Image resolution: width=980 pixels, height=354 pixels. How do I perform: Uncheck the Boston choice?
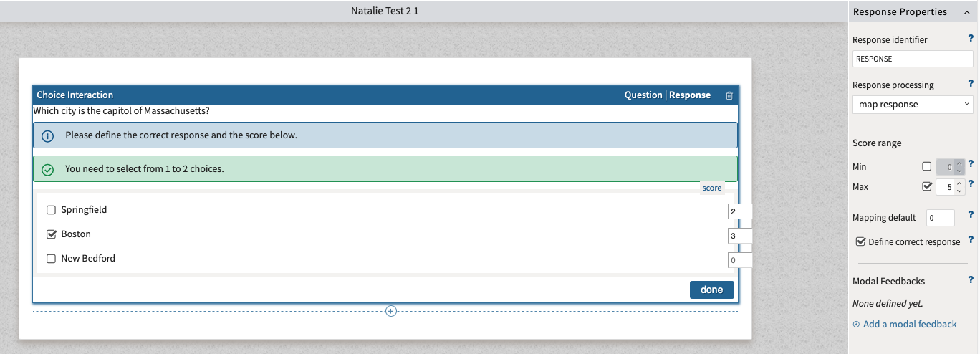51,234
